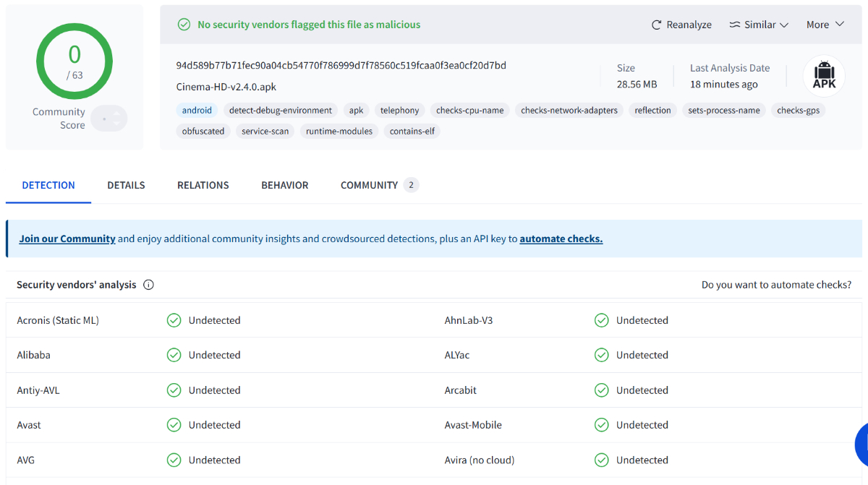Select the detect-debug-environment tag
Viewport: 868px width, 485px height.
click(x=281, y=111)
